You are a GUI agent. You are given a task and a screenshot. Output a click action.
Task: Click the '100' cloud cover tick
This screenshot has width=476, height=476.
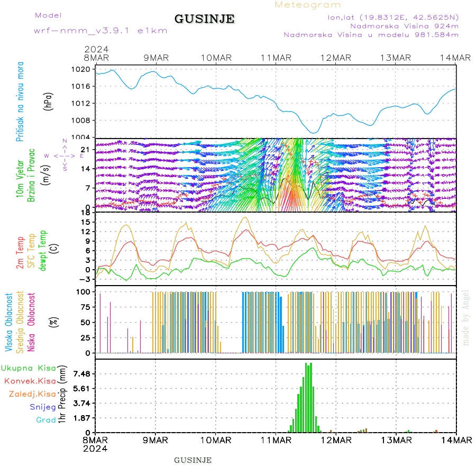(x=83, y=292)
